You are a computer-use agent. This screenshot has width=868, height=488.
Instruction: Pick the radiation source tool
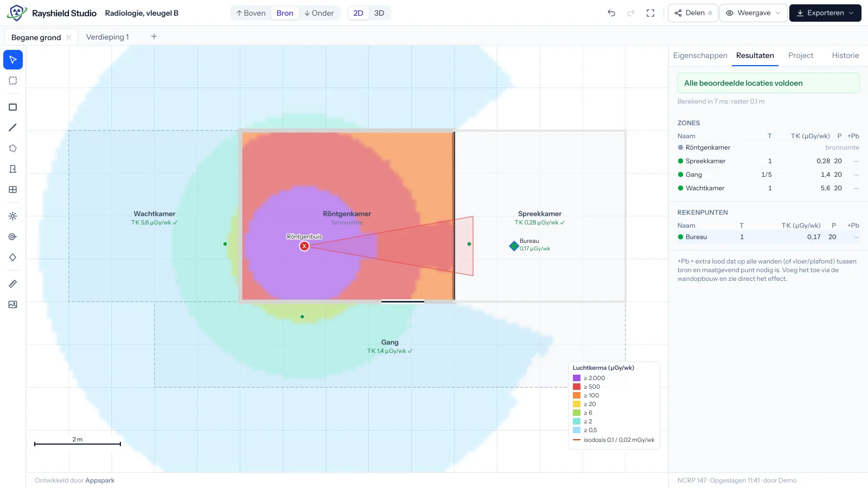coord(13,216)
